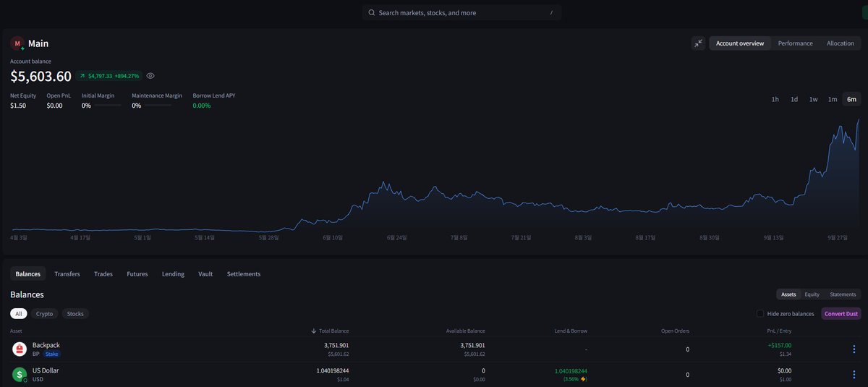The image size is (868, 387).
Task: Select the All assets filter
Action: [19, 313]
